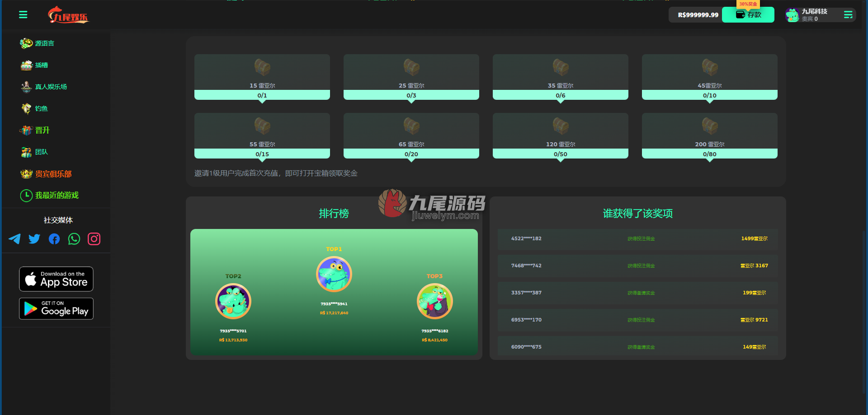
Task: Open 团队 team page
Action: point(34,152)
